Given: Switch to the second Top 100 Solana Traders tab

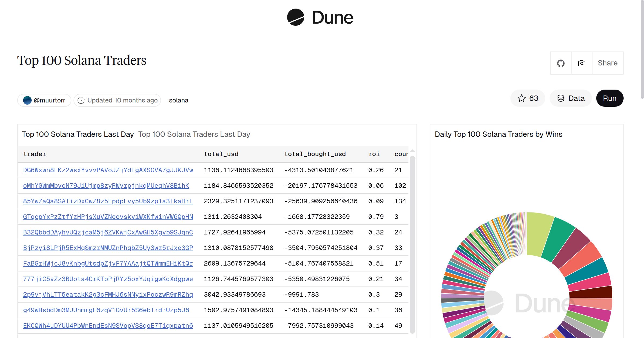Looking at the screenshot, I should pyautogui.click(x=194, y=134).
